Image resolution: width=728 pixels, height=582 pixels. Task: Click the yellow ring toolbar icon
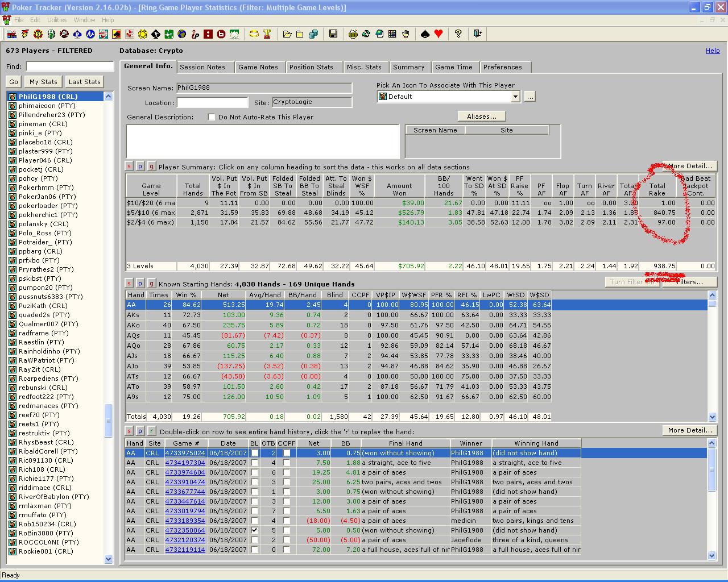point(254,34)
